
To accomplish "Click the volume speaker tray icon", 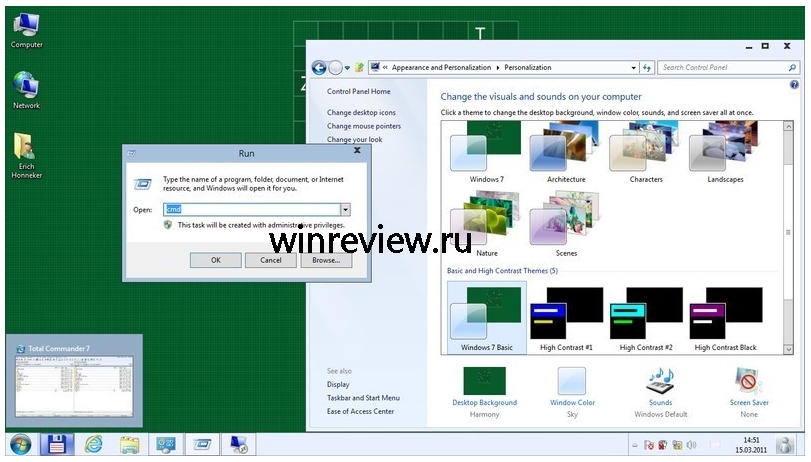I will click(691, 445).
